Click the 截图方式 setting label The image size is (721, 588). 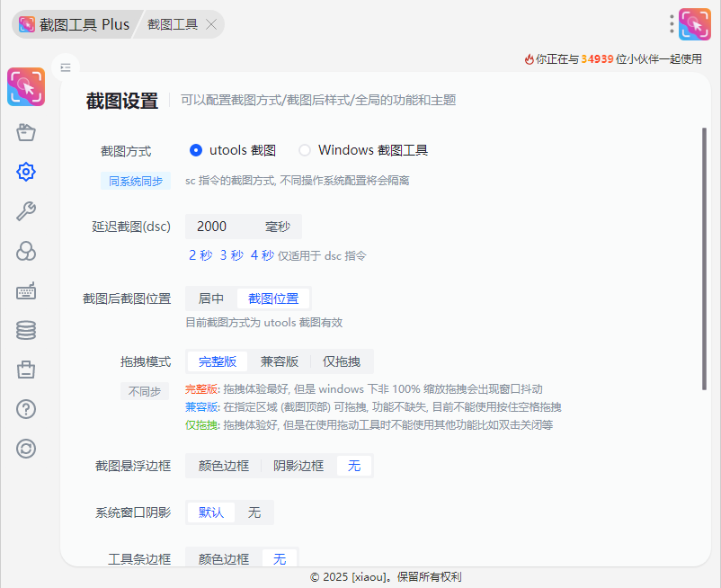pyautogui.click(x=126, y=151)
